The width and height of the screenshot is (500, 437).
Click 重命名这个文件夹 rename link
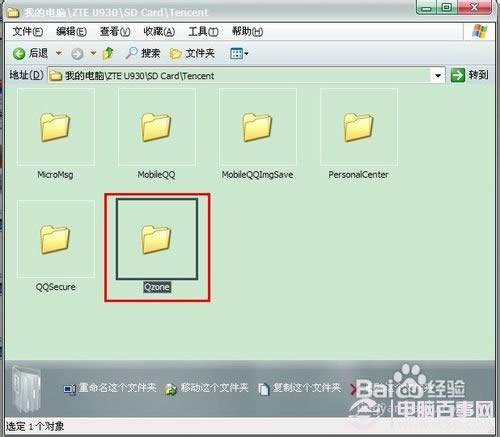[x=110, y=388]
